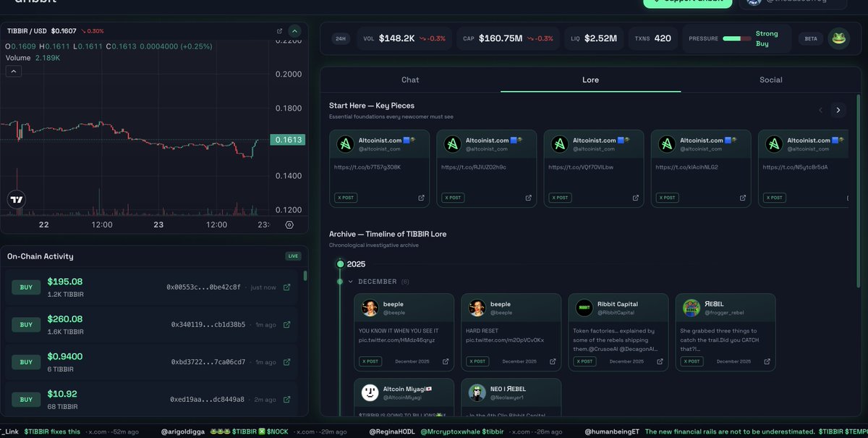The width and height of the screenshot is (868, 438).
Task: Go to previous Key Pieces slide
Action: (820, 110)
